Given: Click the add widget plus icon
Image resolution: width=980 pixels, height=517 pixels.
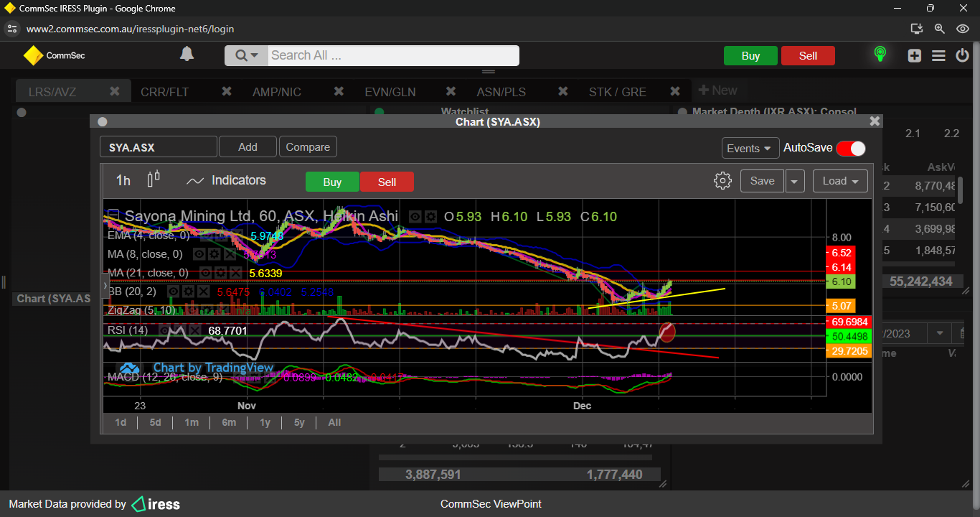Looking at the screenshot, I should click(x=914, y=55).
